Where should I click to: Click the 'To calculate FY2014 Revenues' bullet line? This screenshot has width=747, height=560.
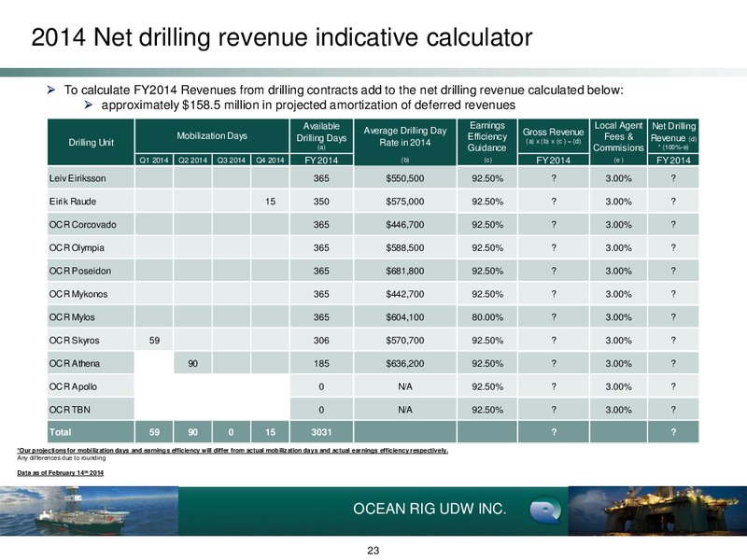[x=343, y=90]
